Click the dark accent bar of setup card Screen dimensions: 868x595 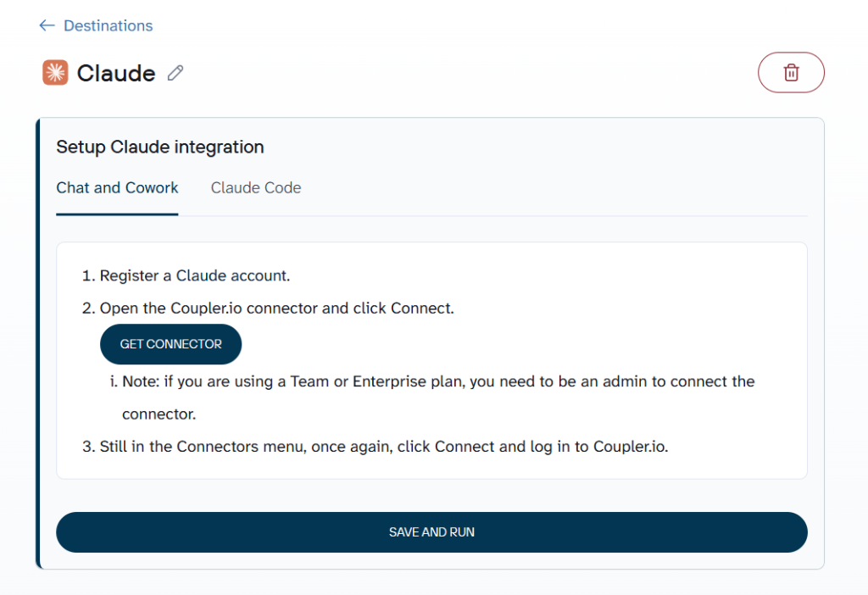[x=38, y=343]
